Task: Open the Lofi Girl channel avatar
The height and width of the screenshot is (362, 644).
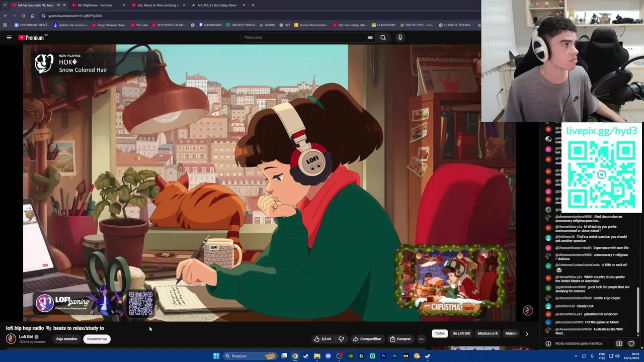Action: [x=11, y=339]
